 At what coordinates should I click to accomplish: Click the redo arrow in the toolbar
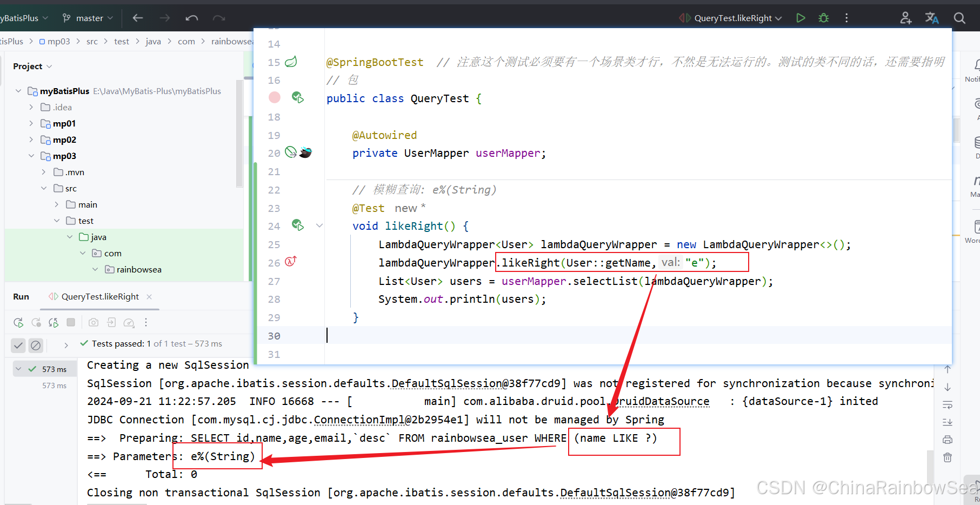click(219, 18)
